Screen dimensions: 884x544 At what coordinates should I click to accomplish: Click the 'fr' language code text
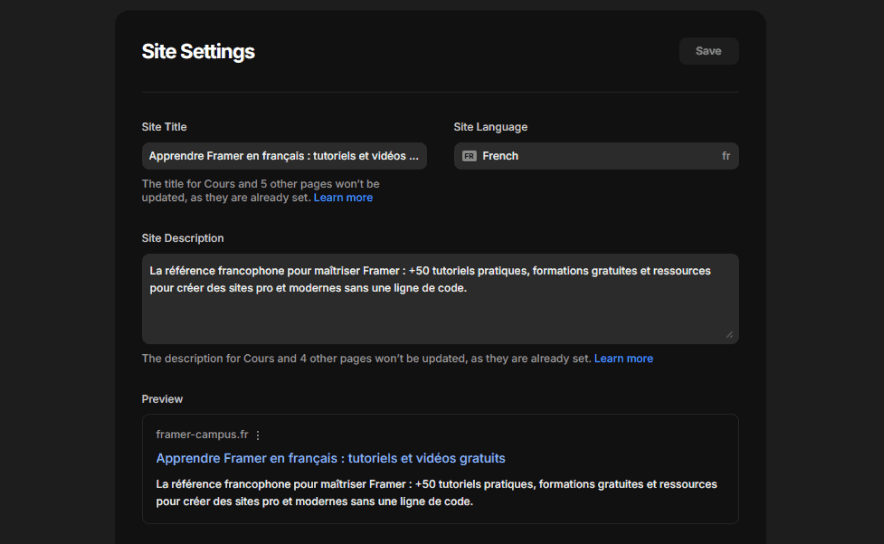(726, 156)
